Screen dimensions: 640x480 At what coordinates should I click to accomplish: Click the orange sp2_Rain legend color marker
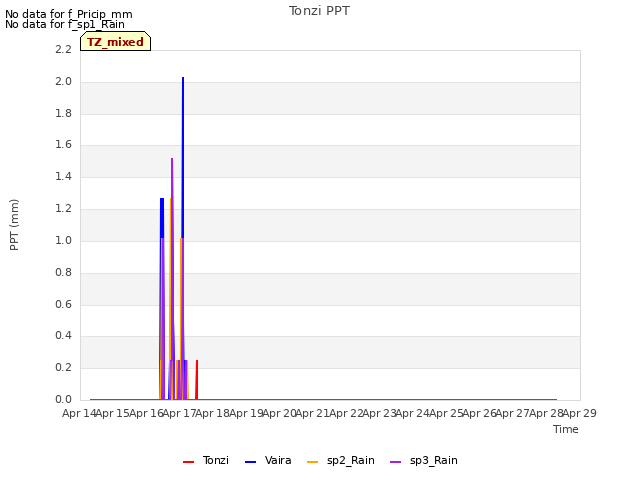(x=313, y=462)
